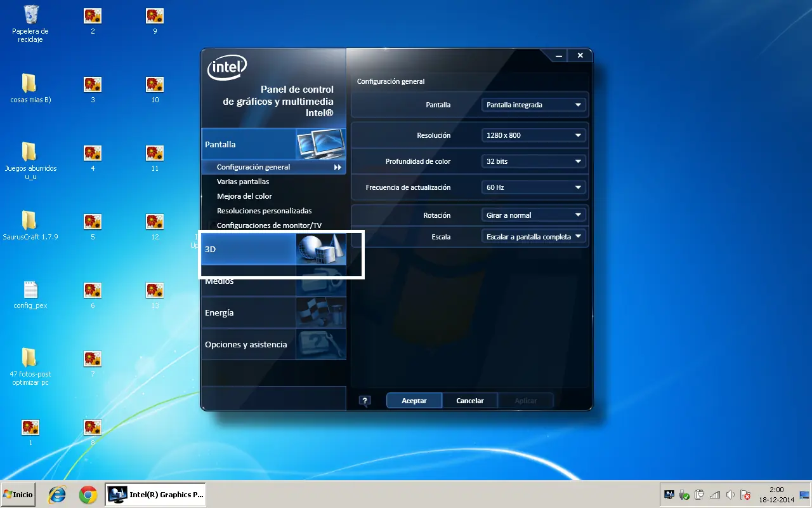
Task: Open the Resolución dropdown
Action: tap(534, 135)
